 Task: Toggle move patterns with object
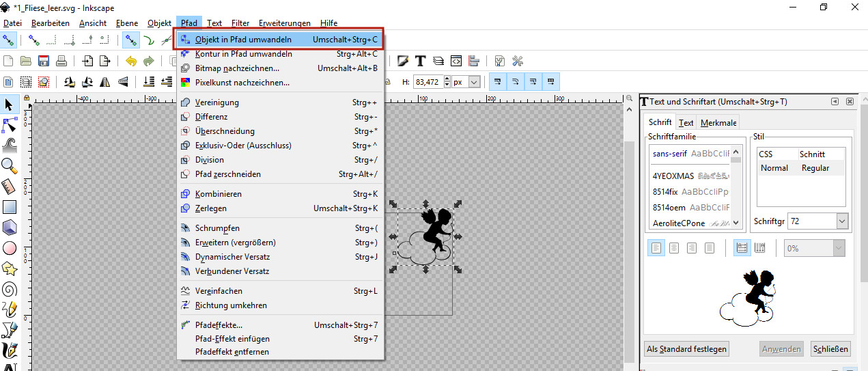(x=550, y=82)
